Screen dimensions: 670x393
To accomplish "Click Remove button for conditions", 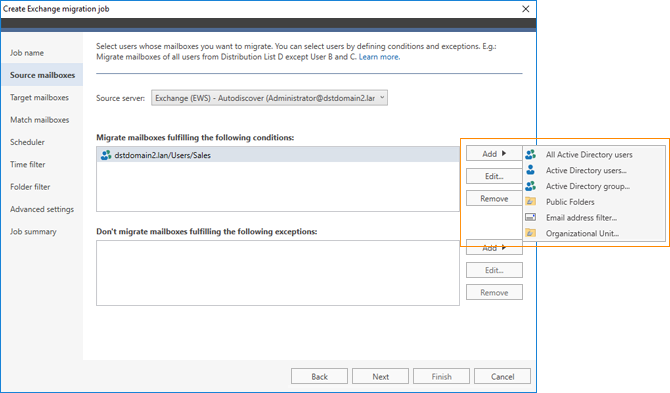I will coord(494,199).
